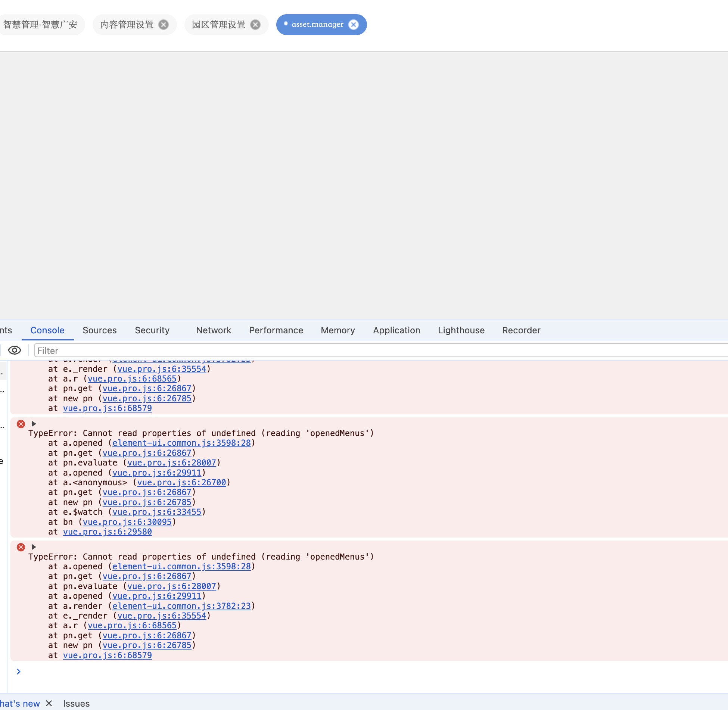
Task: Close the 园区管理设置 tab
Action: (255, 25)
